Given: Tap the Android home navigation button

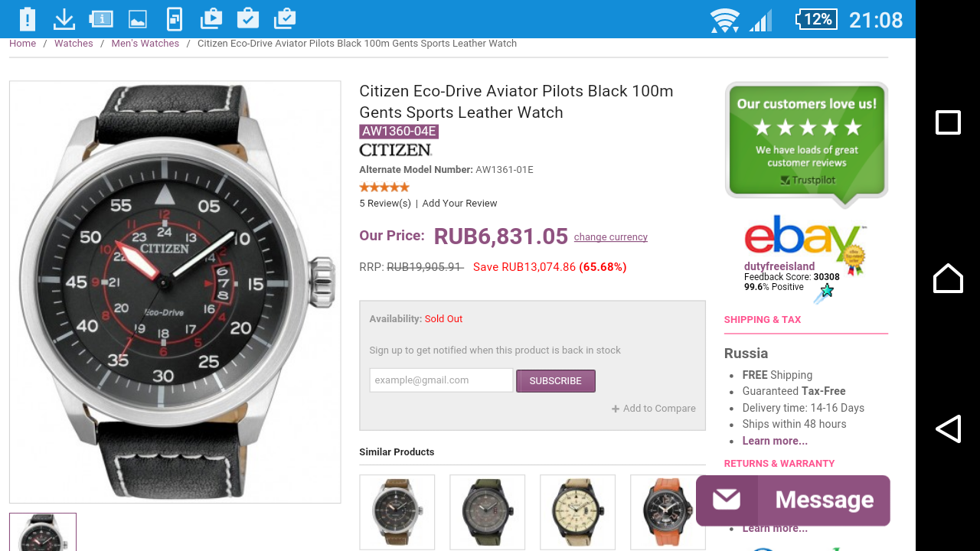Looking at the screenshot, I should point(948,278).
